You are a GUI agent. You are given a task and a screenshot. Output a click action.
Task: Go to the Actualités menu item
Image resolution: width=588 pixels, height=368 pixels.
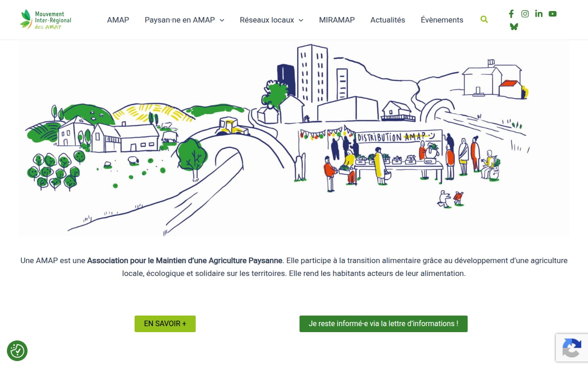coord(388,20)
